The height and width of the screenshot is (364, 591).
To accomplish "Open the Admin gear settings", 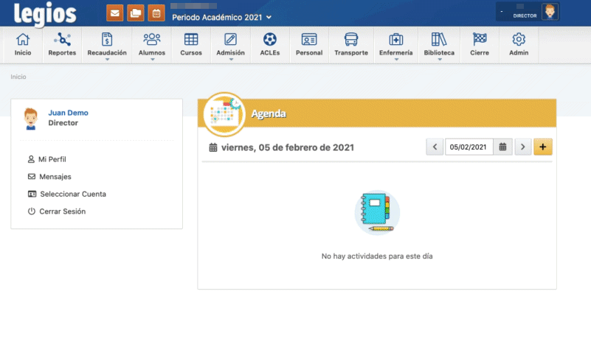I will (519, 44).
